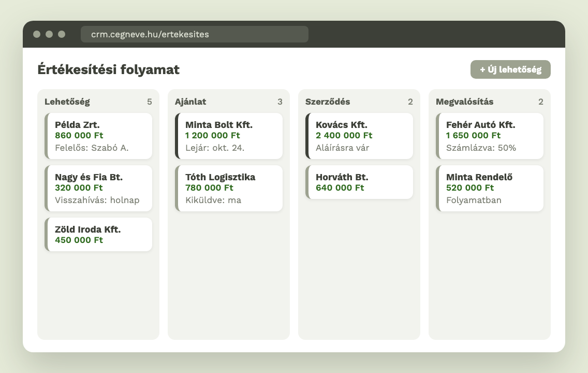The image size is (588, 373).
Task: Click the 320 000 Ft amount
Action: 79,188
